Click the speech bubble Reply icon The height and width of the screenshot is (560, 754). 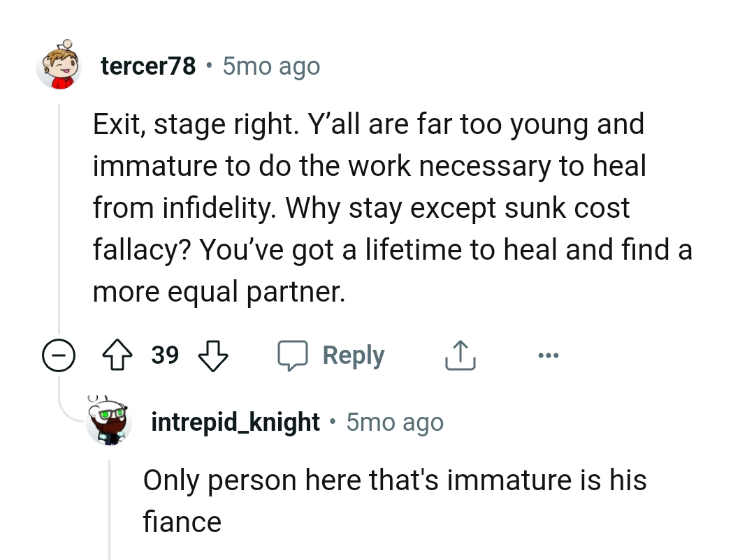click(x=294, y=355)
